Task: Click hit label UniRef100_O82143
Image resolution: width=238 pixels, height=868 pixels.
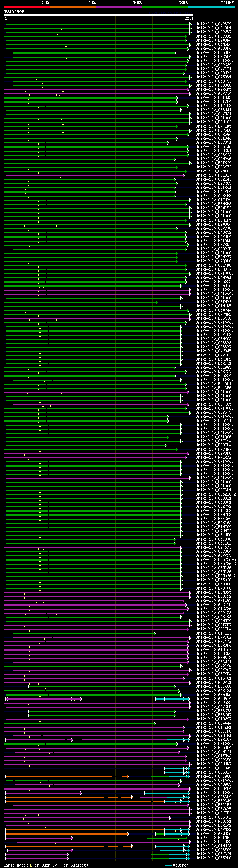Action: coord(213,179)
